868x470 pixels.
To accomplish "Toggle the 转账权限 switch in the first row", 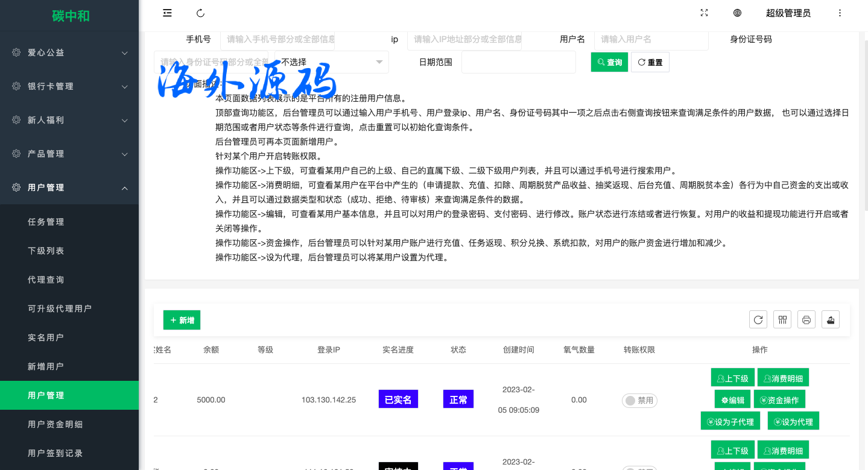I will pos(639,400).
